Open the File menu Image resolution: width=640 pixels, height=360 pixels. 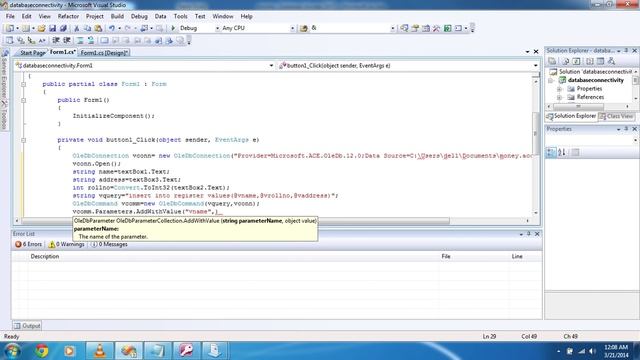(10, 16)
